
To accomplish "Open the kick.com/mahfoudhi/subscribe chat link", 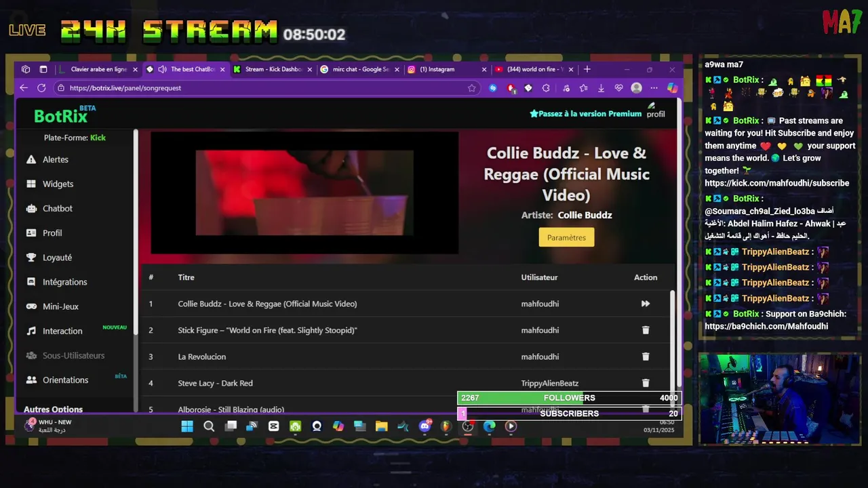I will tap(776, 183).
